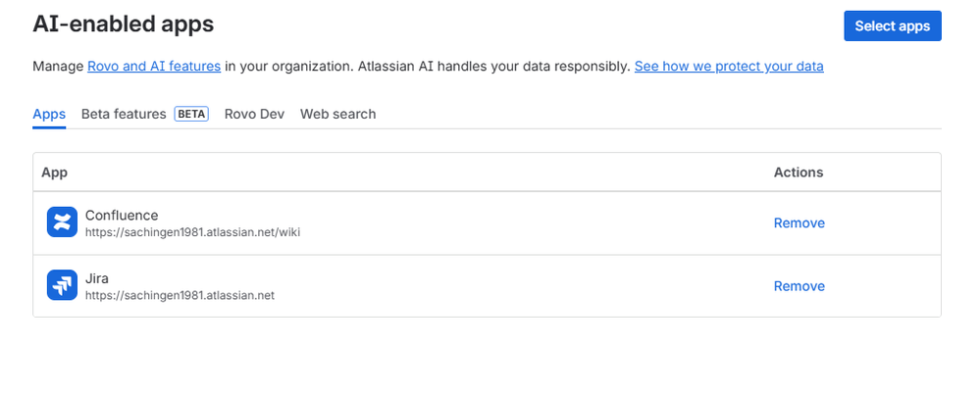980x395 pixels.
Task: Remove Confluence from AI-enabled apps
Action: point(799,222)
